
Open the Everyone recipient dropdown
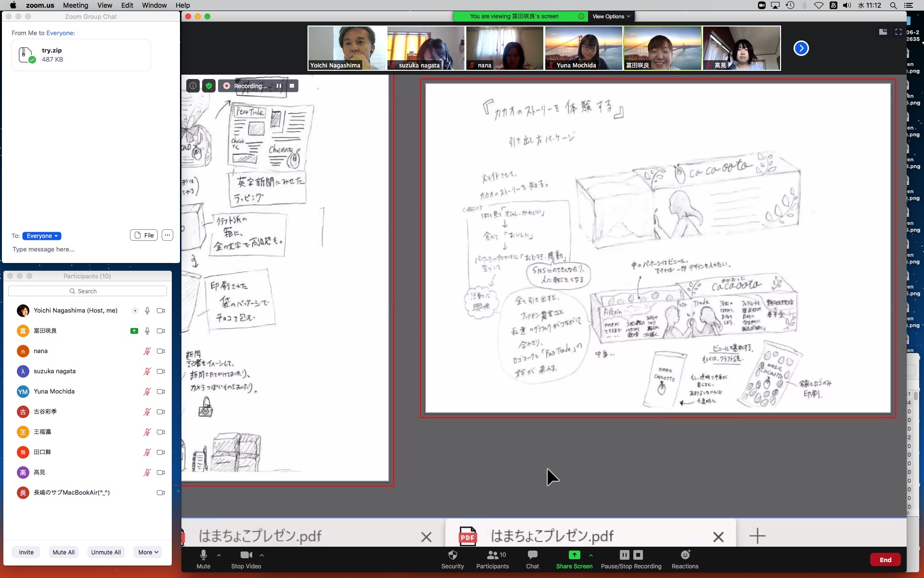pyautogui.click(x=42, y=236)
